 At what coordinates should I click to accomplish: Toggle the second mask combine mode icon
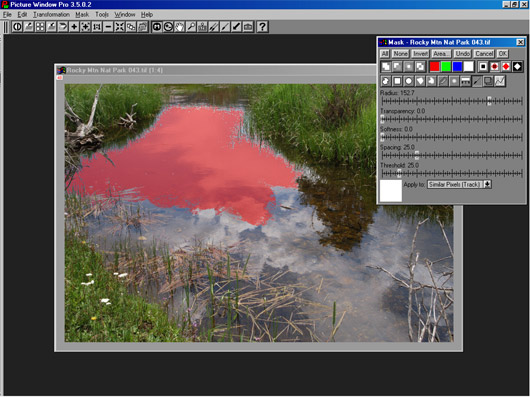(397, 67)
